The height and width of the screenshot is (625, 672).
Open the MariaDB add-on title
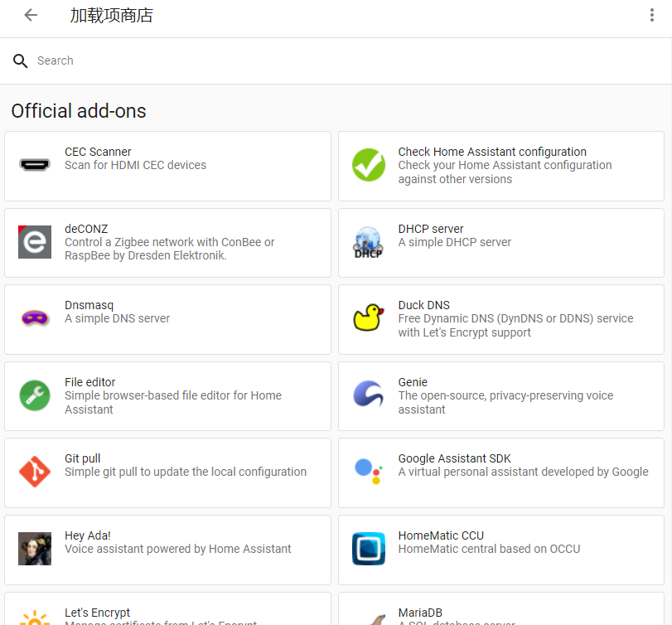(420, 613)
